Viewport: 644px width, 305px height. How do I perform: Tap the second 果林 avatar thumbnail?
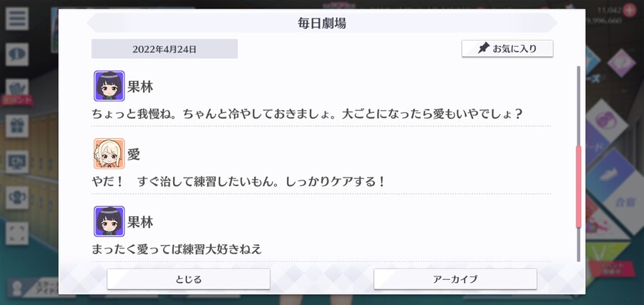point(109,221)
